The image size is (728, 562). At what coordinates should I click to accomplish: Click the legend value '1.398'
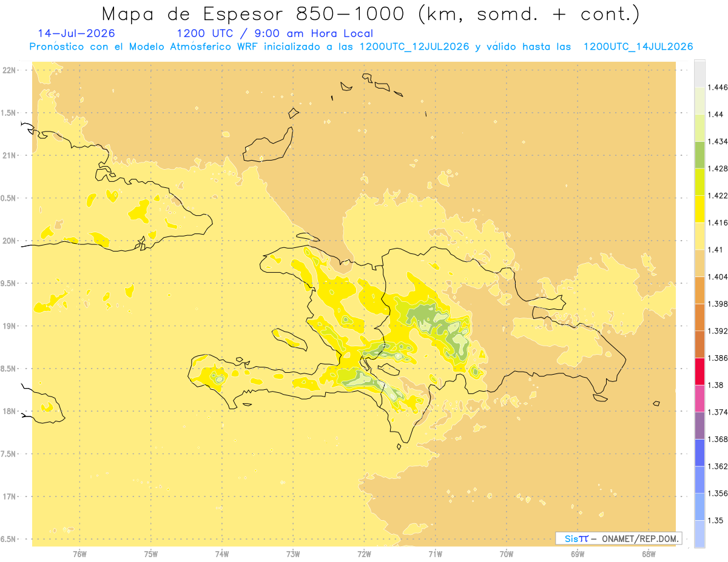pyautogui.click(x=718, y=304)
